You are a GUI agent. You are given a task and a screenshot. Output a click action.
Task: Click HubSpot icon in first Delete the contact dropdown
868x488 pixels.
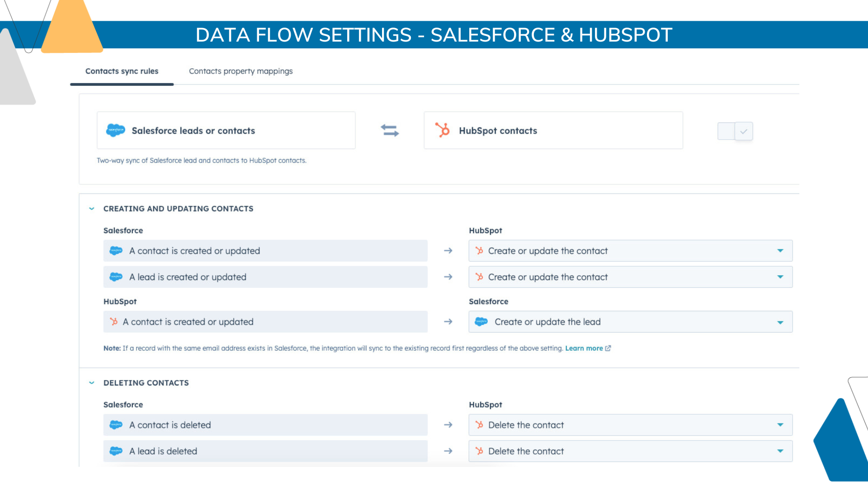[x=480, y=425]
